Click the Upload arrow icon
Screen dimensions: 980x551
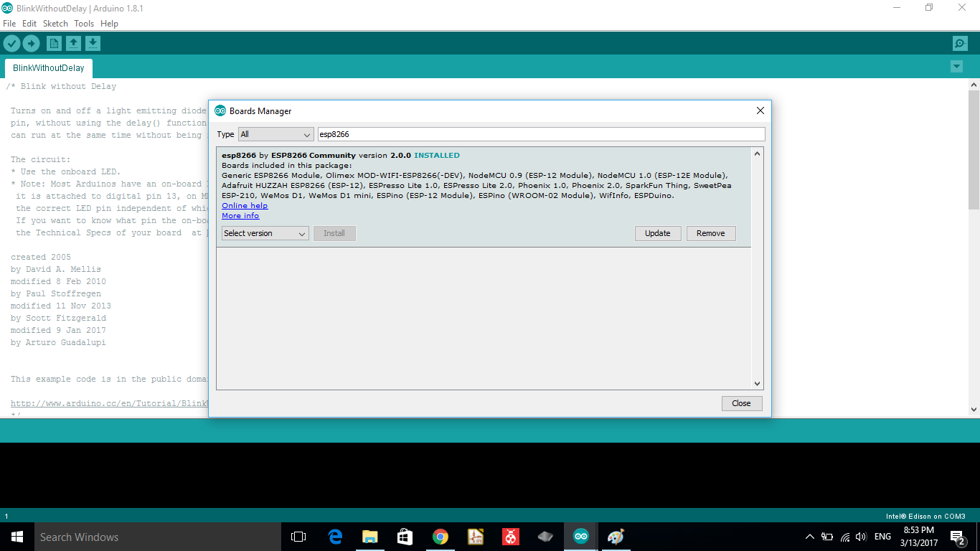31,44
